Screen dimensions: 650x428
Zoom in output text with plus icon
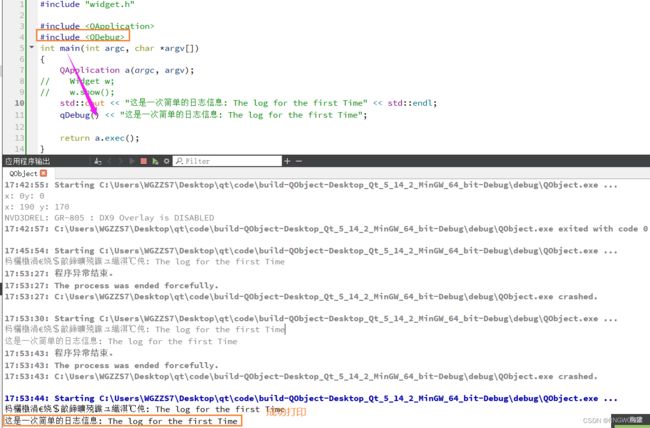[x=287, y=161]
